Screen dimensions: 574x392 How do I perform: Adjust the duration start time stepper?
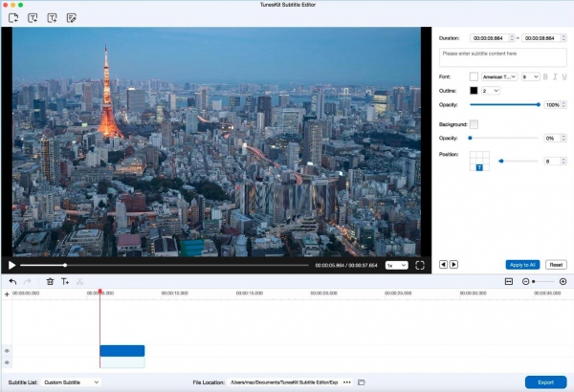point(512,38)
